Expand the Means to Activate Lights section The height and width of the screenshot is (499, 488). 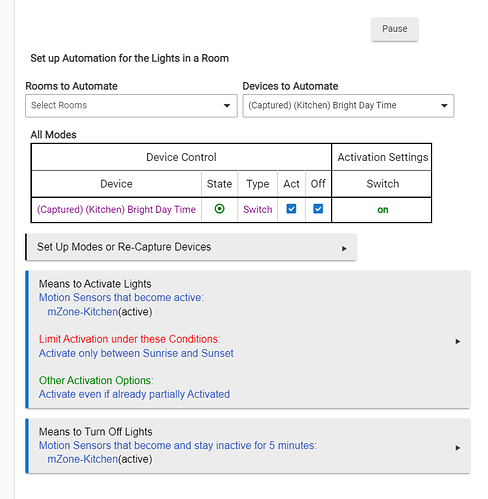[248, 339]
